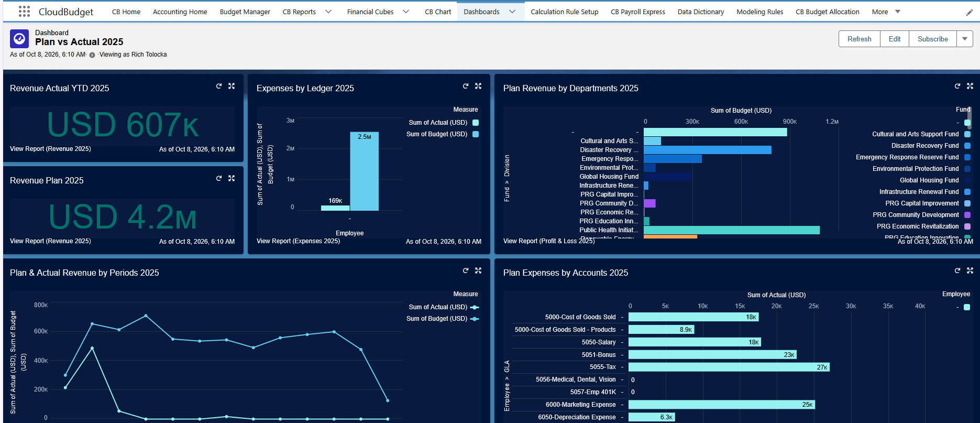This screenshot has width=980, height=423.
Task: Open the App Launcher grid icon
Action: click(x=24, y=12)
